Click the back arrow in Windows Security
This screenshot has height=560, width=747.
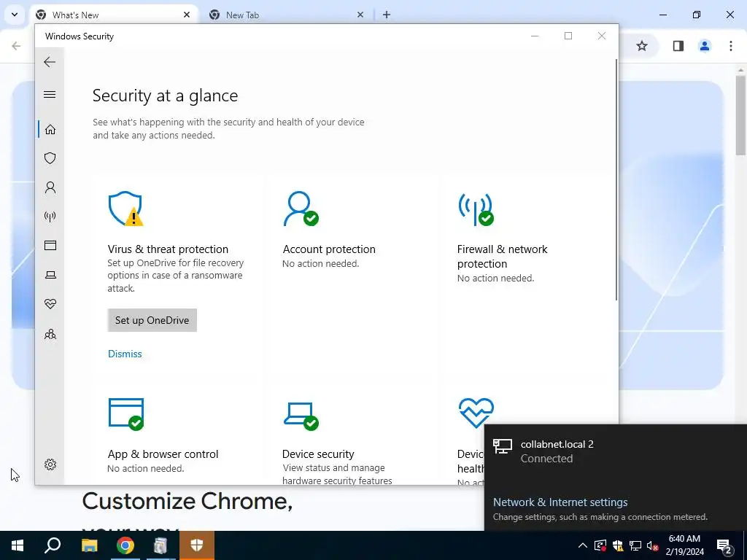click(50, 62)
